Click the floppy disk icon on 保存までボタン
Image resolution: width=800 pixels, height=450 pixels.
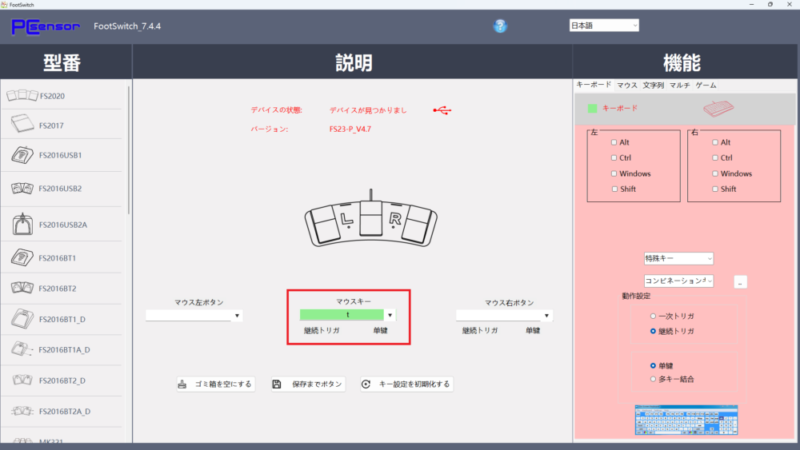(x=277, y=384)
